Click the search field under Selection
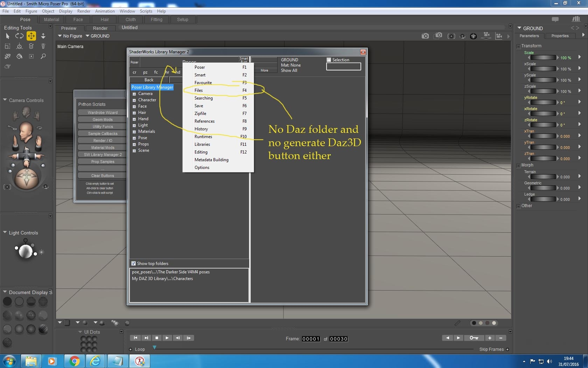 coord(343,67)
